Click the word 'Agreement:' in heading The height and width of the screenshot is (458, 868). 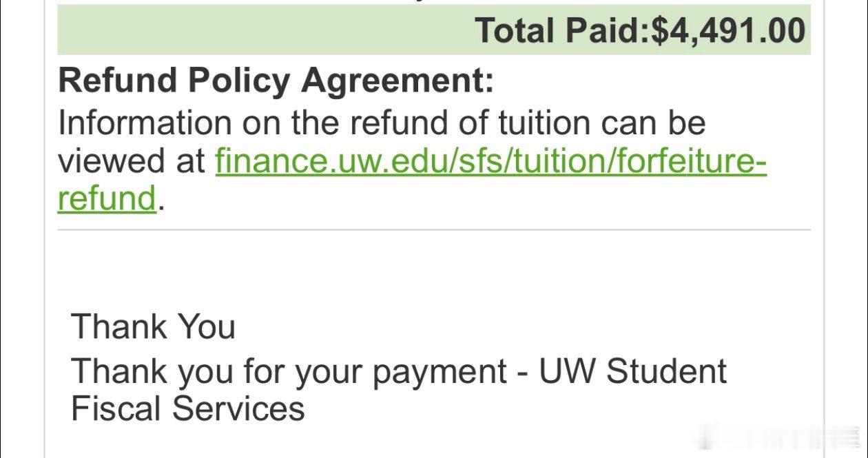pyautogui.click(x=397, y=81)
